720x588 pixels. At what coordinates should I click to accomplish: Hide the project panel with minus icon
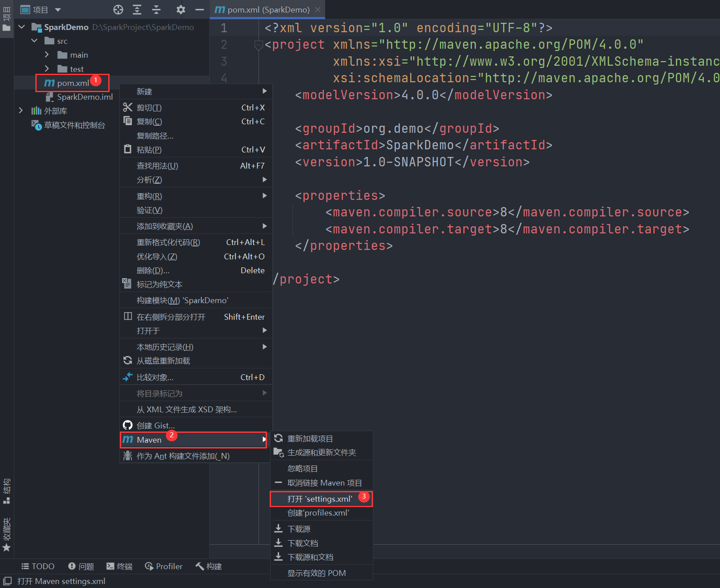coord(199,9)
